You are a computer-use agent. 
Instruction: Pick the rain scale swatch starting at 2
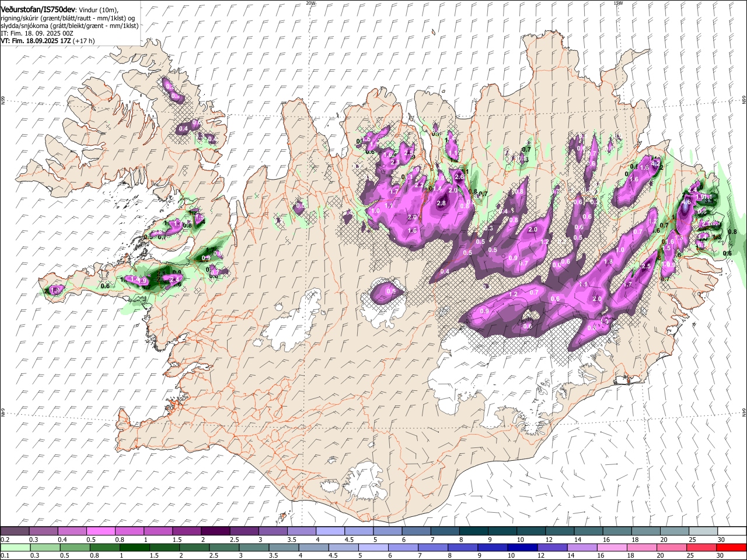[194, 547]
